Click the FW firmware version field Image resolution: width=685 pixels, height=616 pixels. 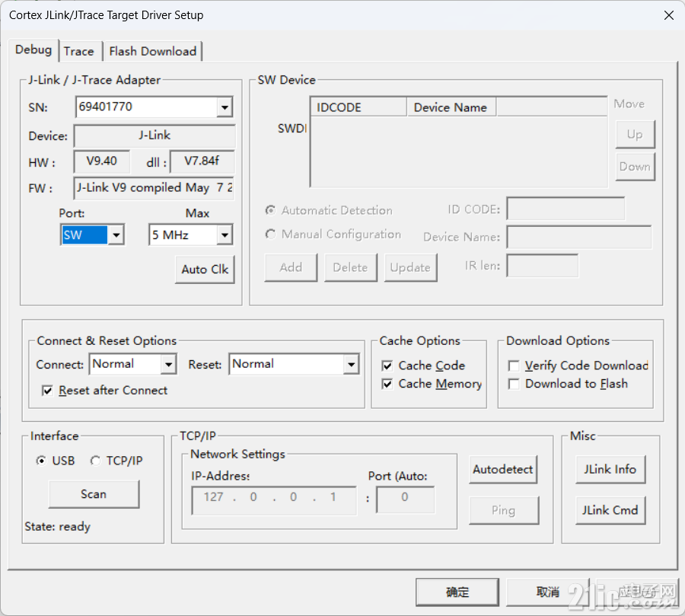pos(155,188)
